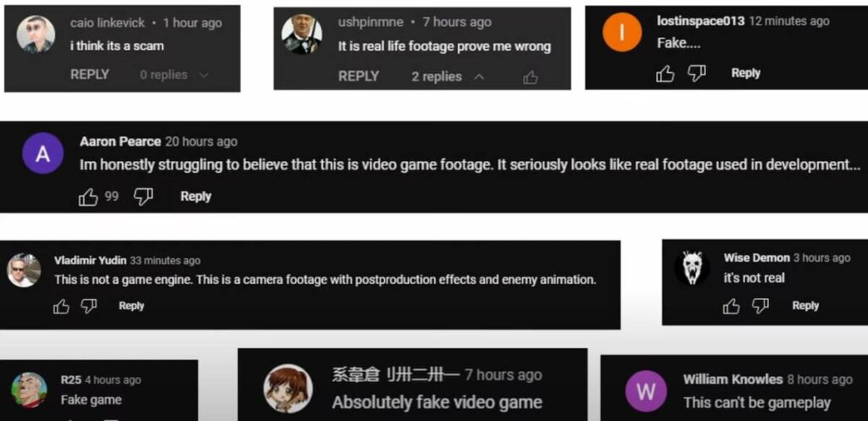The width and height of the screenshot is (868, 421).
Task: Collapse the 2 replies under ushpinmne's comment
Action: click(448, 76)
